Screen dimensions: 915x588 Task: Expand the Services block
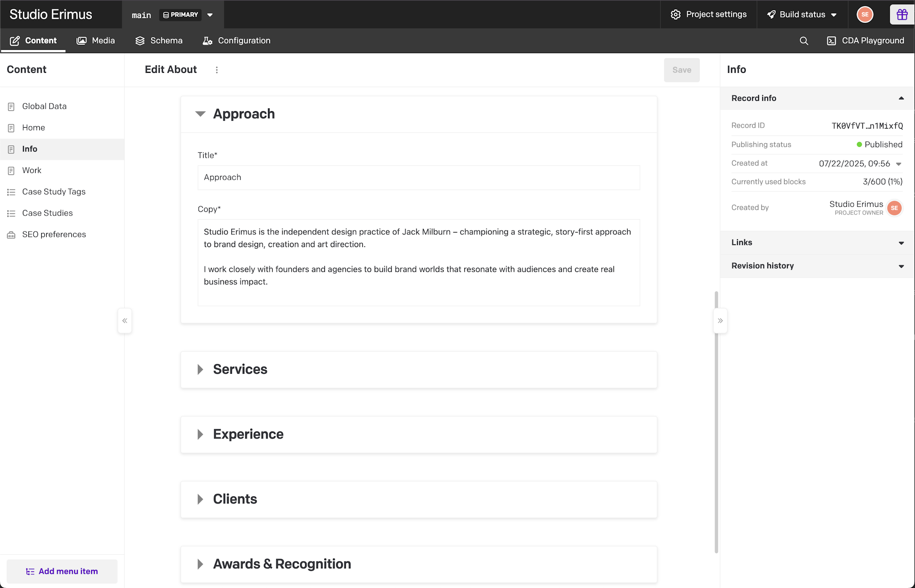(x=200, y=370)
